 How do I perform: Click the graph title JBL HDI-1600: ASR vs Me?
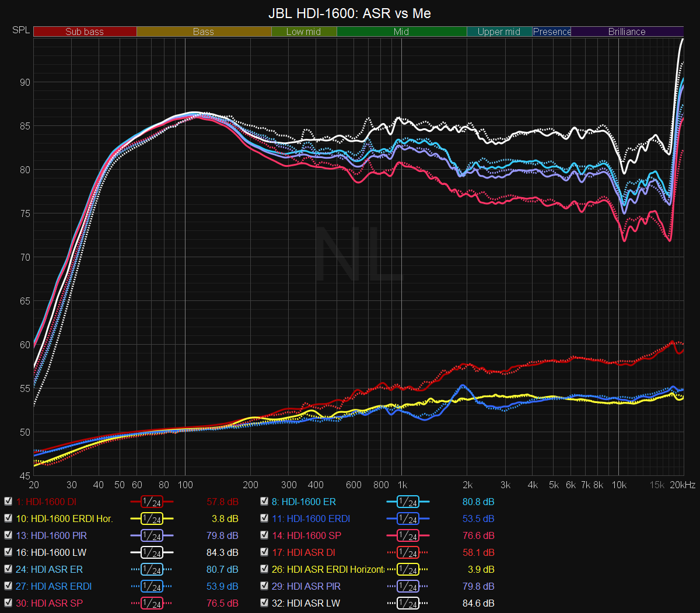tap(350, 13)
